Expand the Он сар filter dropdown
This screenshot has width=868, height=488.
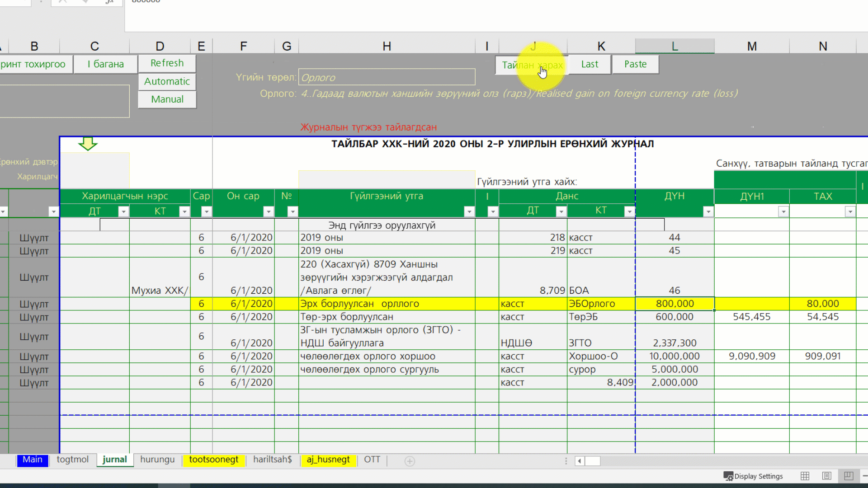pos(269,211)
